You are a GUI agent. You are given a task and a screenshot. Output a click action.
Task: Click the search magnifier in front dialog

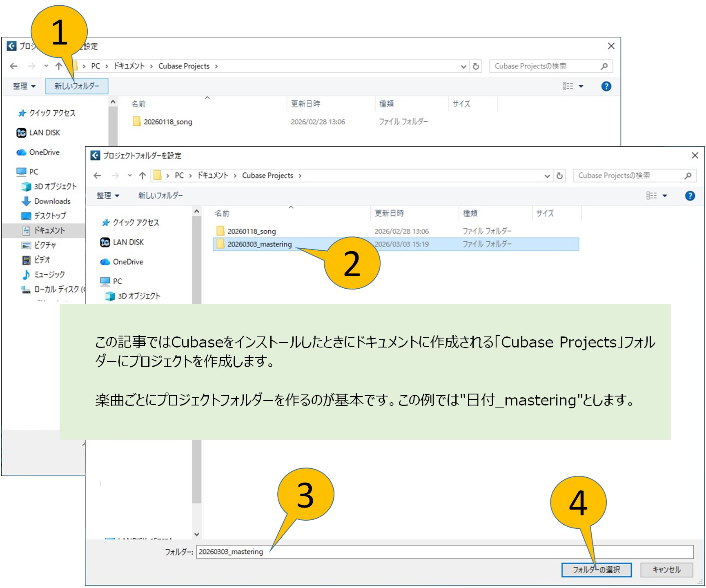click(x=688, y=176)
